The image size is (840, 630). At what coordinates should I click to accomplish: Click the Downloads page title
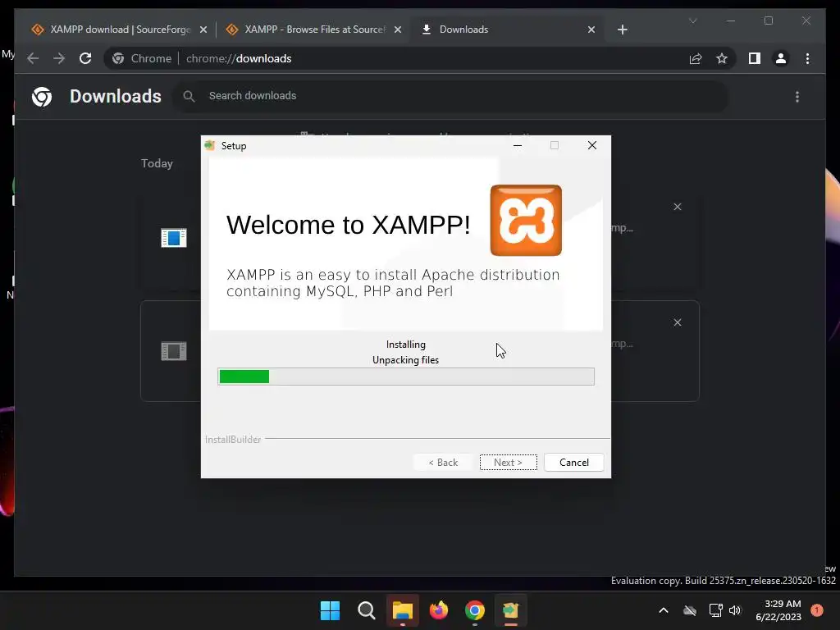116,97
